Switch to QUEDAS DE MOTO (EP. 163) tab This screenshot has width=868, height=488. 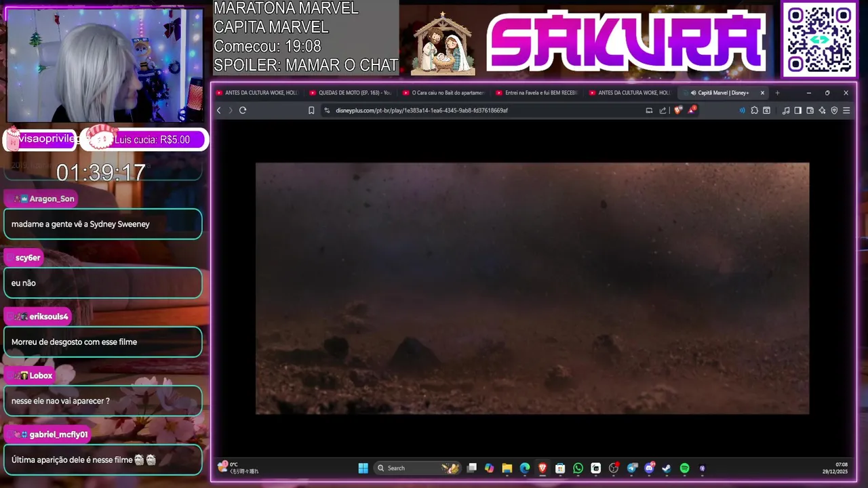[x=351, y=93]
